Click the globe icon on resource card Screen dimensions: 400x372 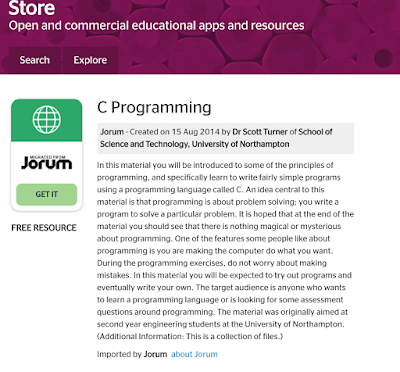(47, 119)
